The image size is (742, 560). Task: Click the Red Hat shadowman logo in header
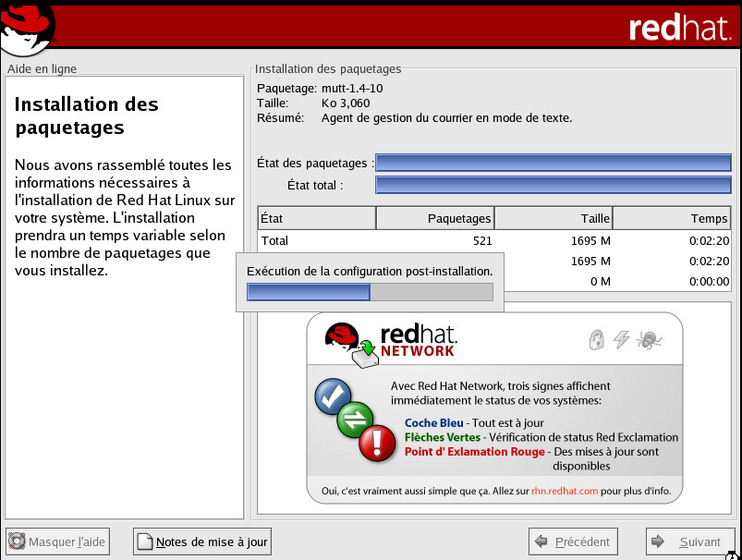point(28,26)
